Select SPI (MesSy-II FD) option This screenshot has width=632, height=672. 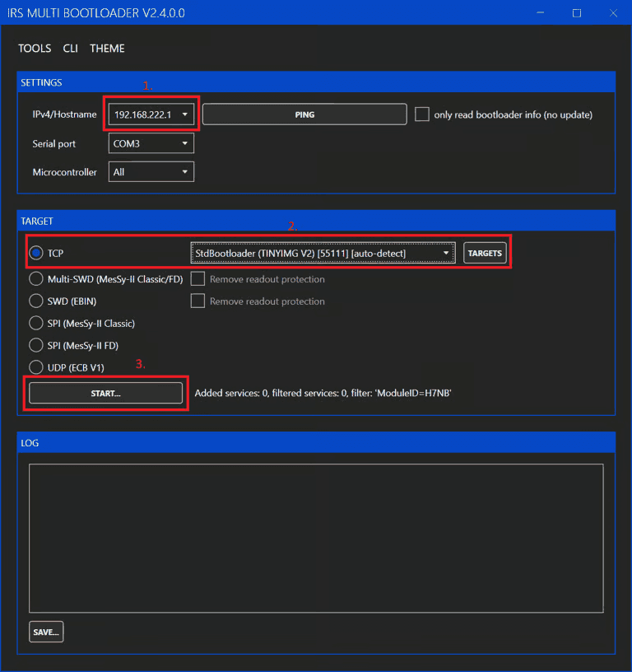[x=36, y=345]
